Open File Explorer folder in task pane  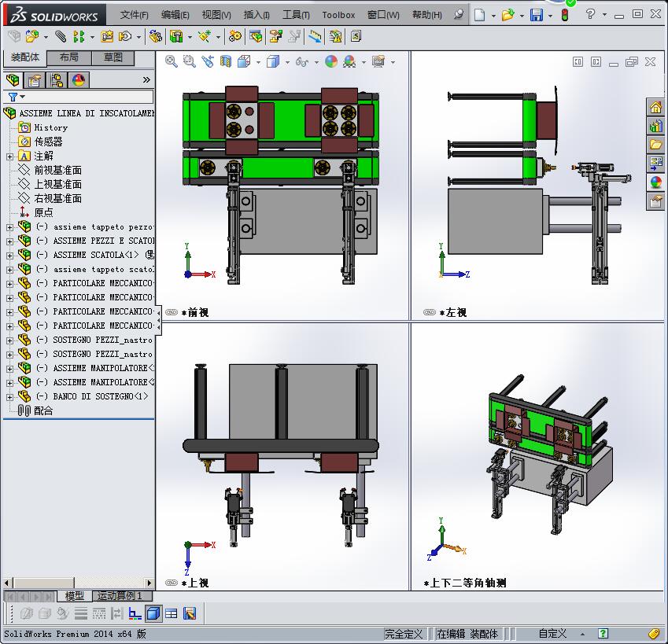[x=656, y=145]
